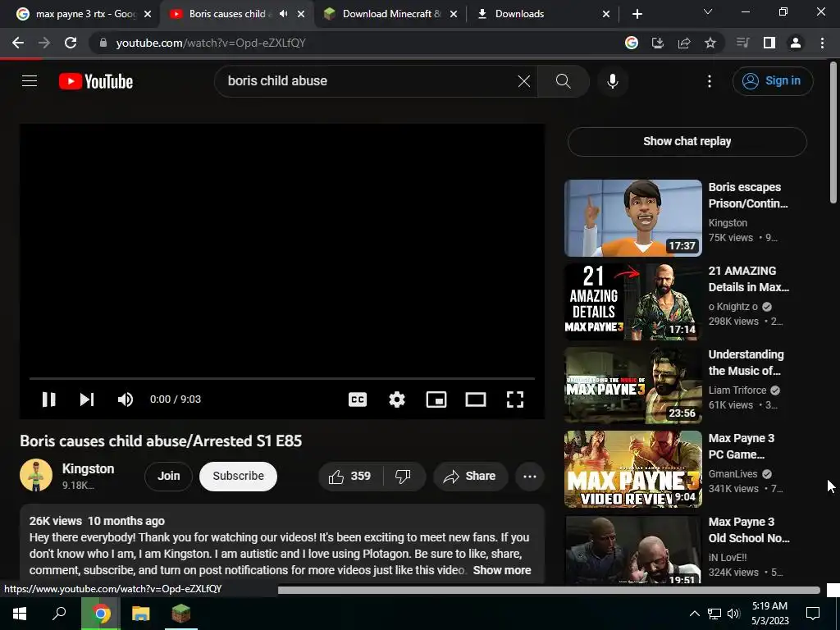
Task: Mute tab via speaker icon on YouTube tab
Action: pos(283,14)
